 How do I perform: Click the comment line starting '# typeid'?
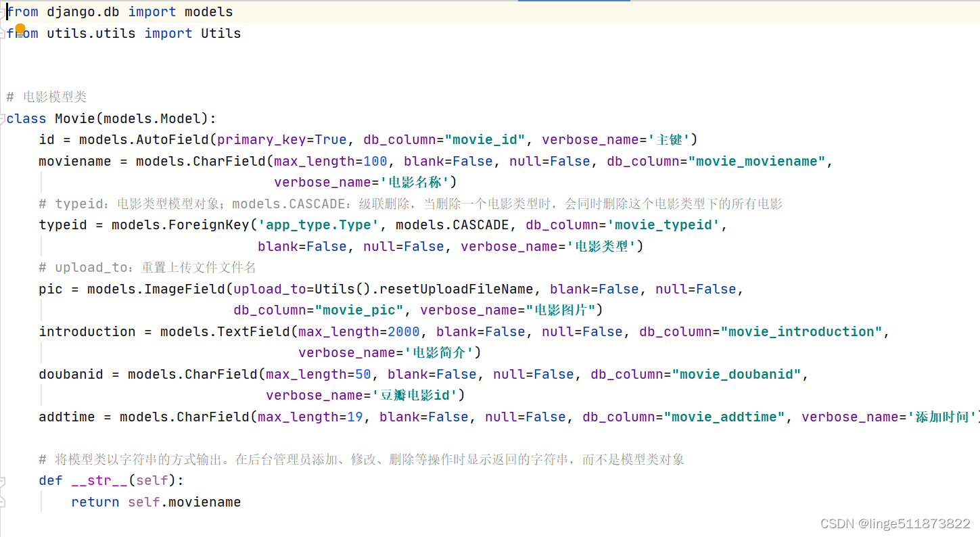click(411, 204)
